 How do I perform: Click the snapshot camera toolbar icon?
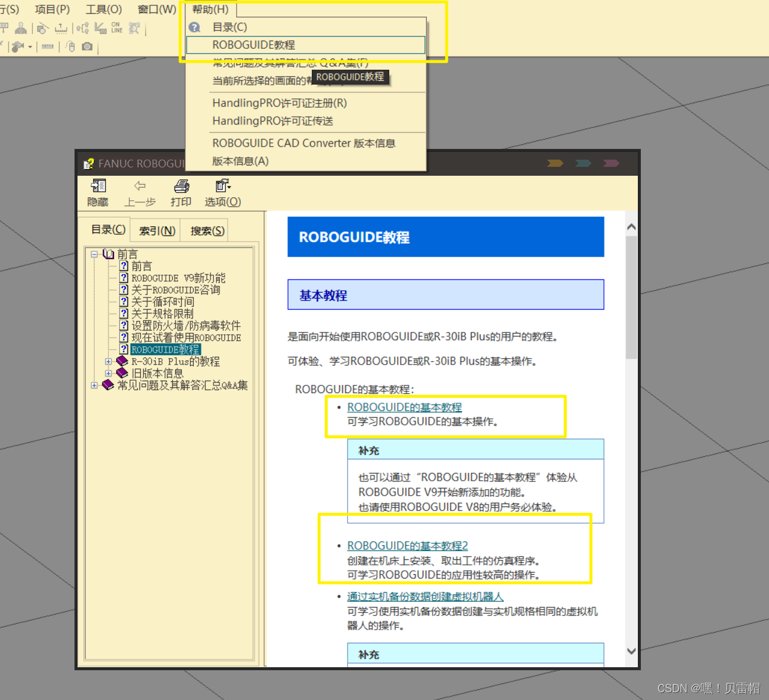87,46
